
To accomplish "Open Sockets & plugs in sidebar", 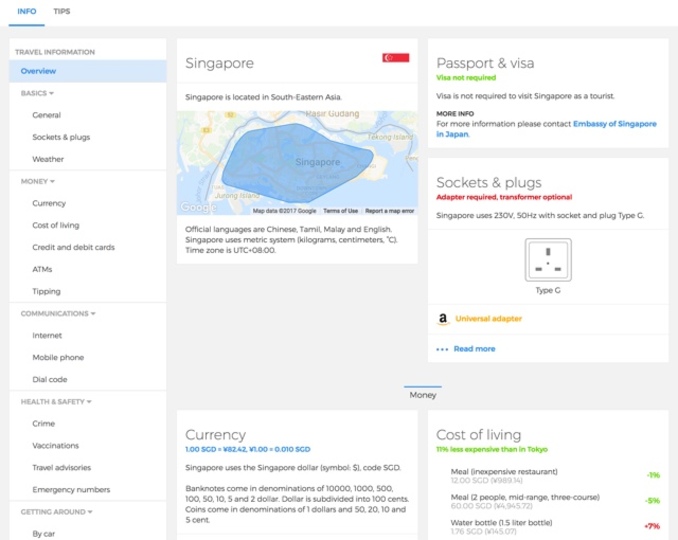I will click(61, 137).
